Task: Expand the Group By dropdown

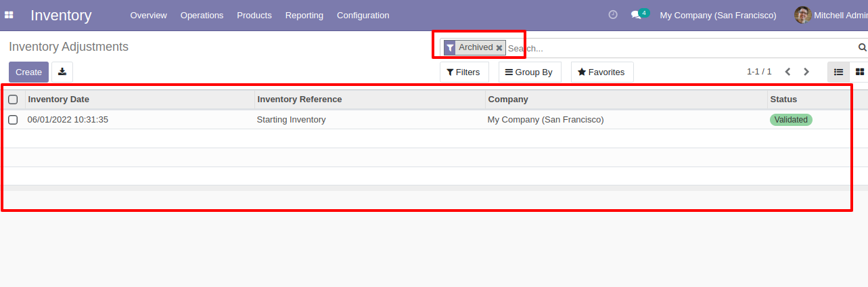Action: point(530,72)
